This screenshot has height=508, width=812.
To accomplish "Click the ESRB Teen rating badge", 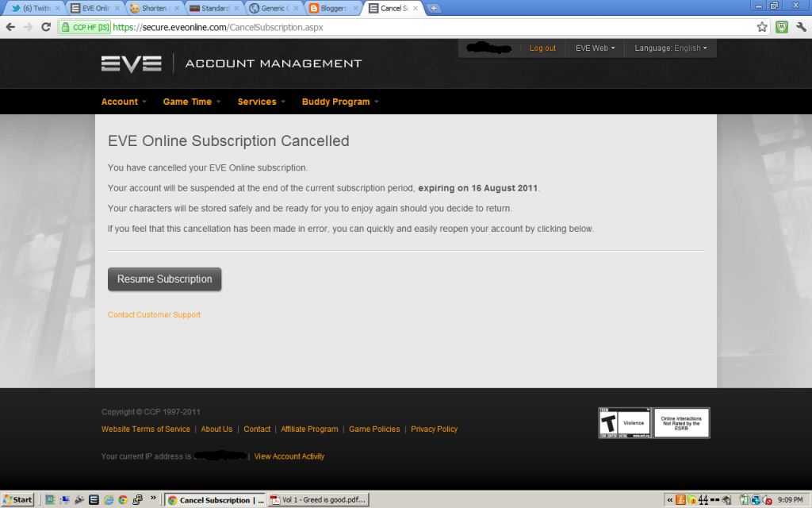I will 625,423.
